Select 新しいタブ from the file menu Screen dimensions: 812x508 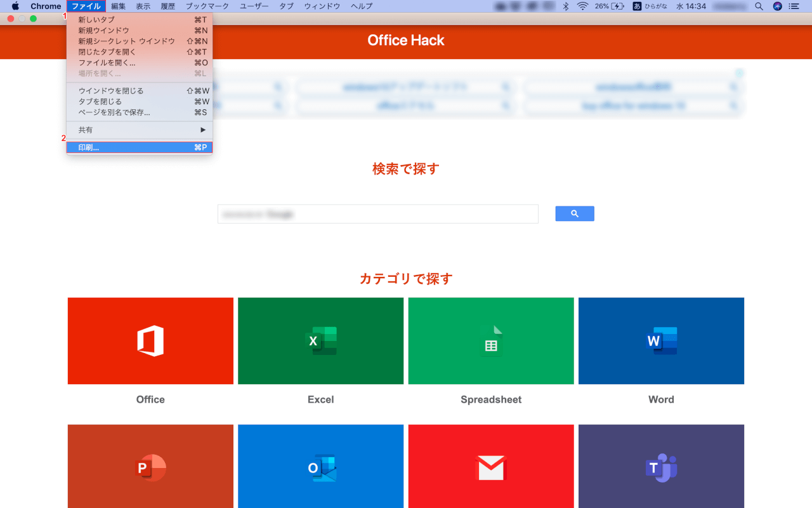(140, 20)
